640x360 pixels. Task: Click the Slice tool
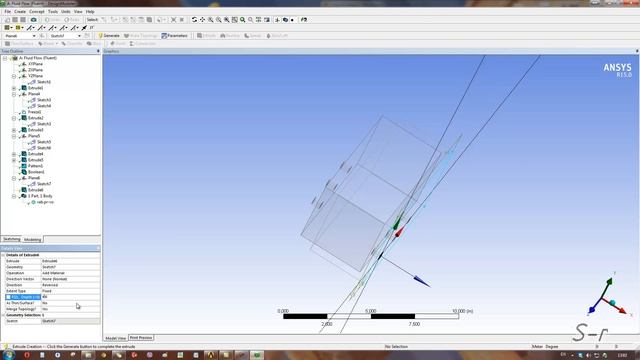click(x=94, y=44)
